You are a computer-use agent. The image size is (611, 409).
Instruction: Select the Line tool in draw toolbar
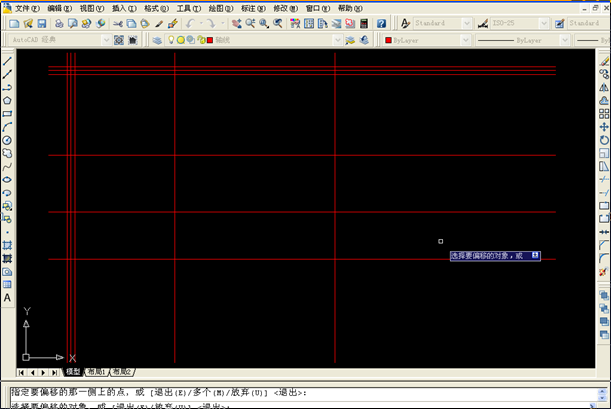point(7,61)
